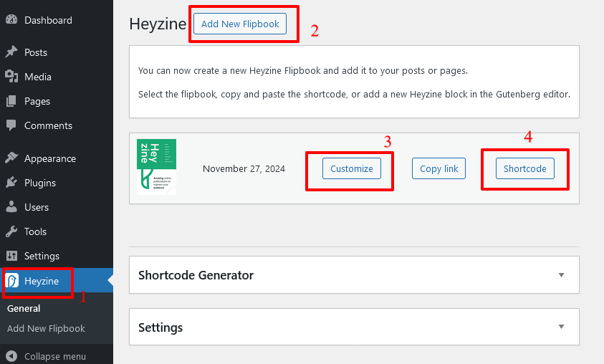Open the Appearance menu
This screenshot has height=364, width=604.
click(50, 158)
